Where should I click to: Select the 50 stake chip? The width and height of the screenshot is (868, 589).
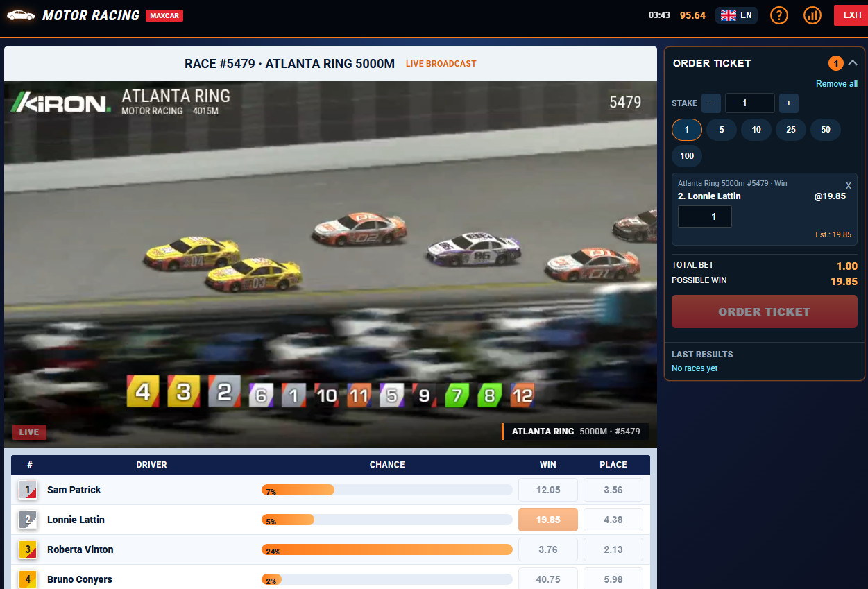pyautogui.click(x=826, y=130)
